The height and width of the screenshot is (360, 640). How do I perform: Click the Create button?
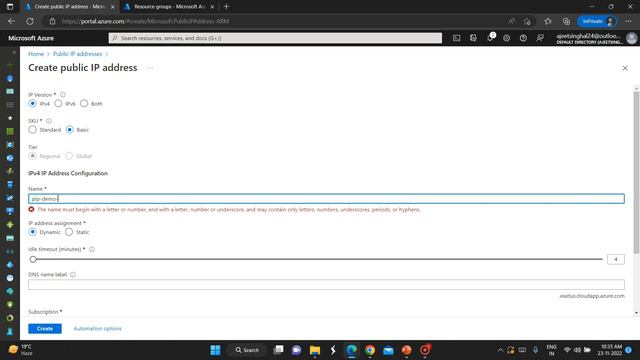(45, 329)
